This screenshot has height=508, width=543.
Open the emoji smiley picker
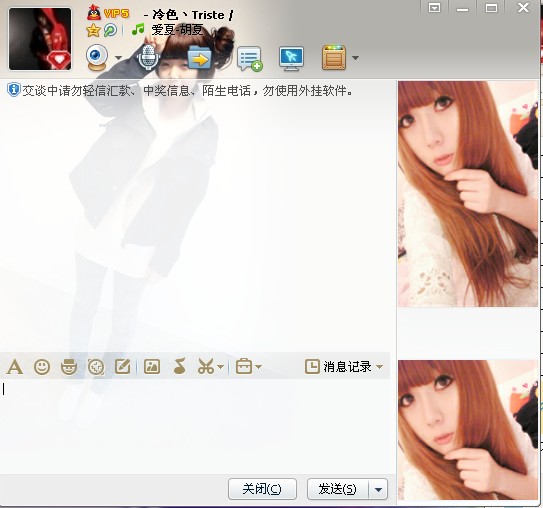[42, 367]
